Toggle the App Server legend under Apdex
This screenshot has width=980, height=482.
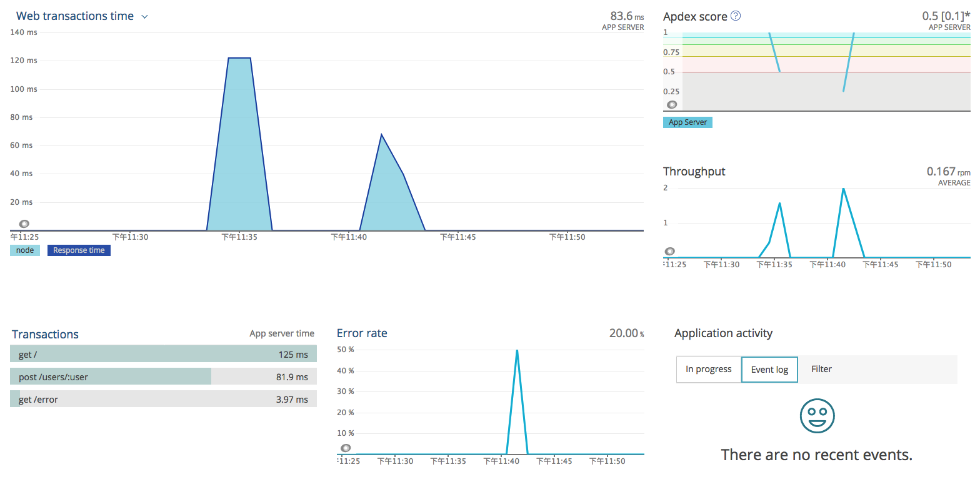click(687, 122)
